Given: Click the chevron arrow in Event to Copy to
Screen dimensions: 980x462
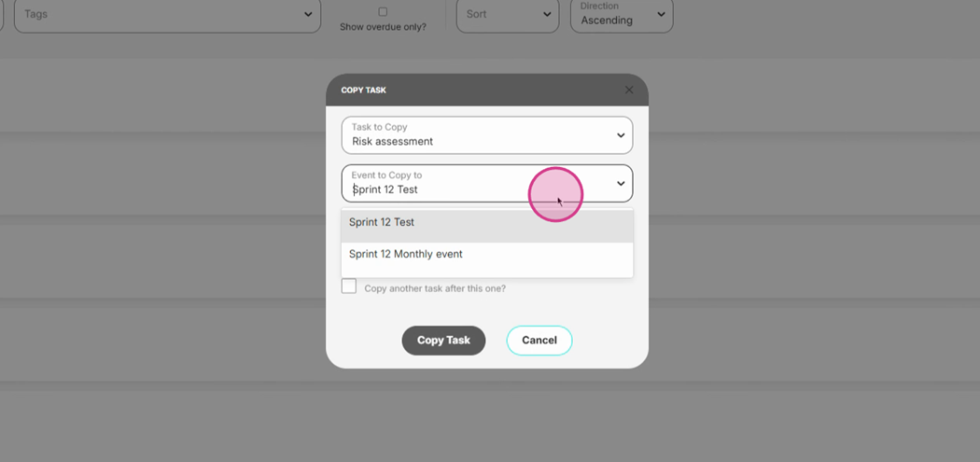Looking at the screenshot, I should [x=621, y=184].
